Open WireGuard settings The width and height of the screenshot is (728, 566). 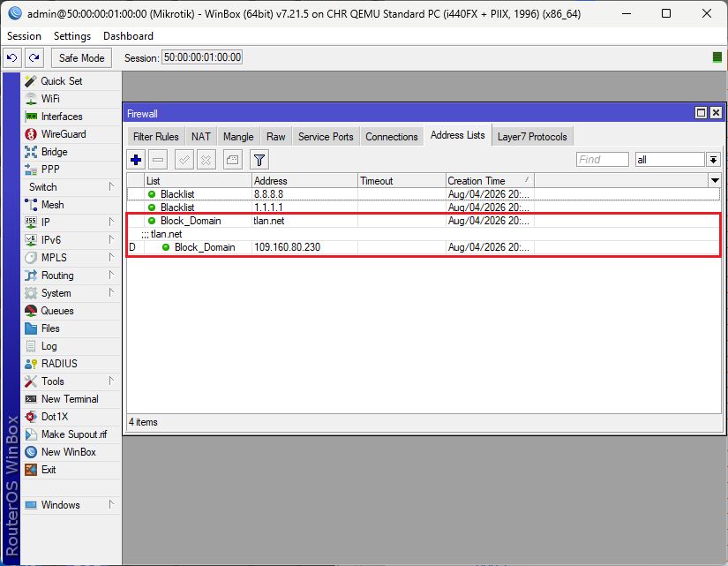(71, 134)
